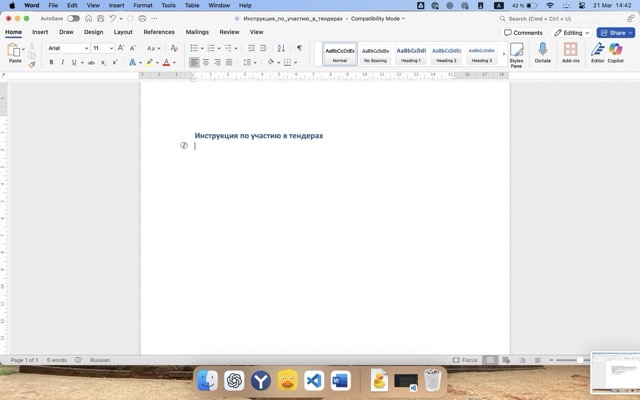Open the Add-ins gallery

(x=570, y=51)
